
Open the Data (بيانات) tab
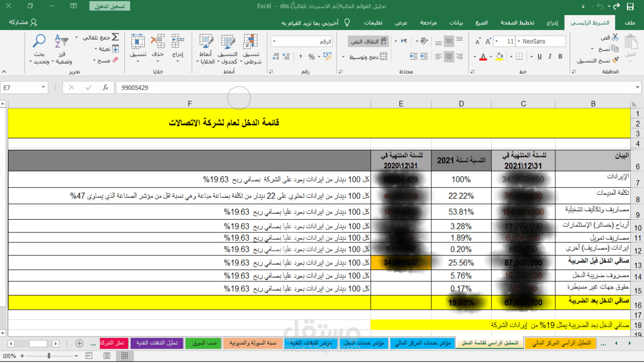tap(456, 23)
